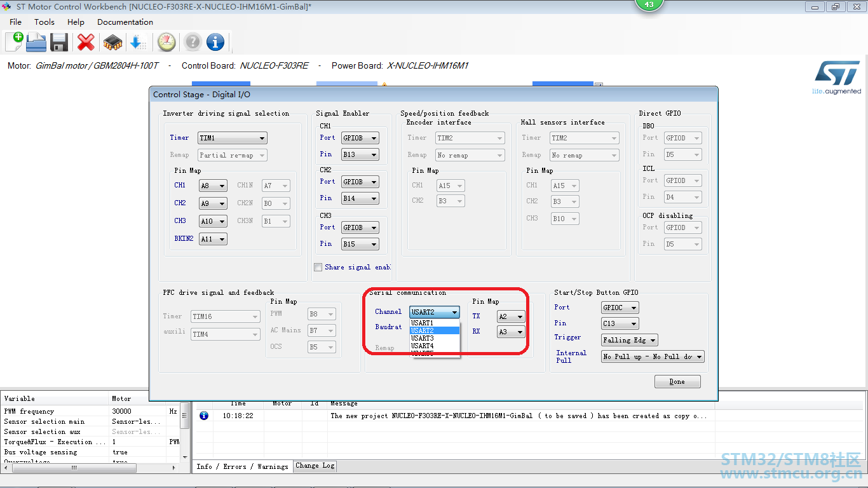868x488 pixels.
Task: Click the greyed-out question mark icon
Action: pyautogui.click(x=193, y=42)
